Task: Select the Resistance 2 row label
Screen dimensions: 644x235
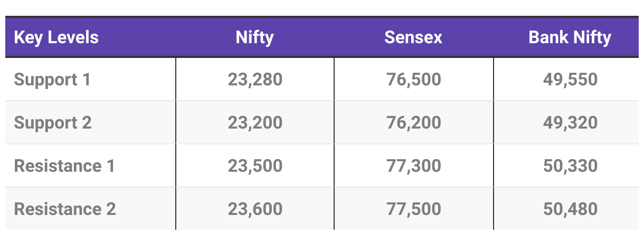Action: (65, 209)
